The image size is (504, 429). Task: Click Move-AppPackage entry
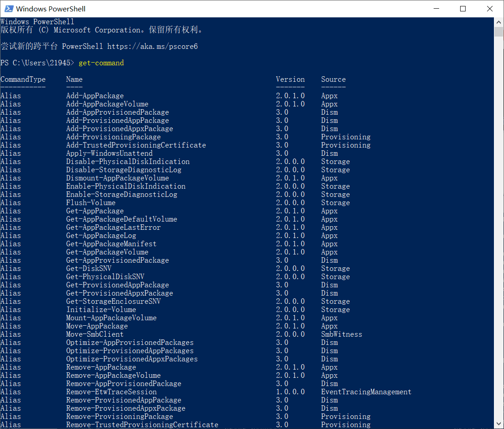click(x=97, y=326)
